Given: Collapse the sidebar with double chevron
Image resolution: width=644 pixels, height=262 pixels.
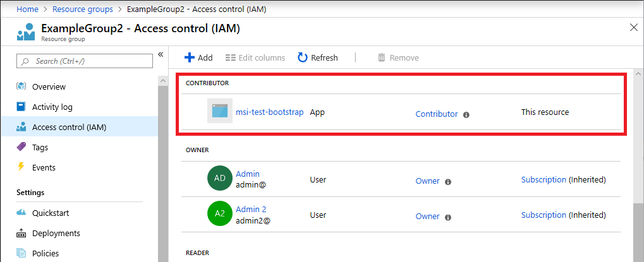Looking at the screenshot, I should click(161, 55).
